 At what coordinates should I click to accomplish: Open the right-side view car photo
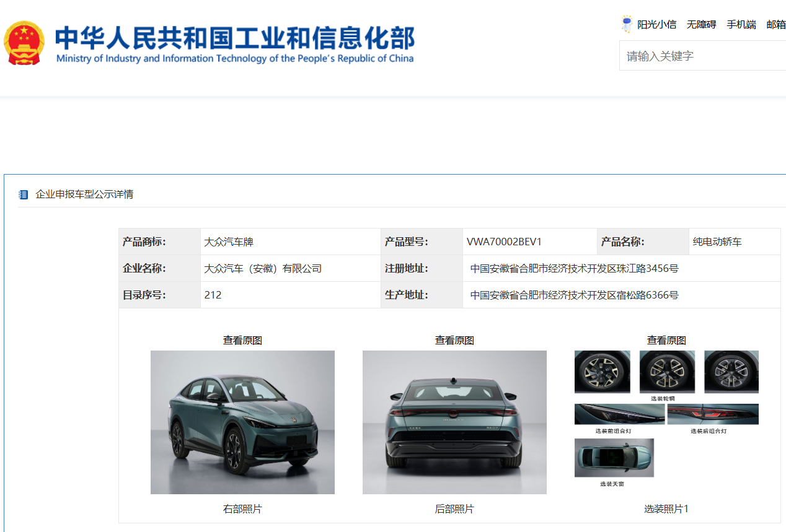(242, 422)
